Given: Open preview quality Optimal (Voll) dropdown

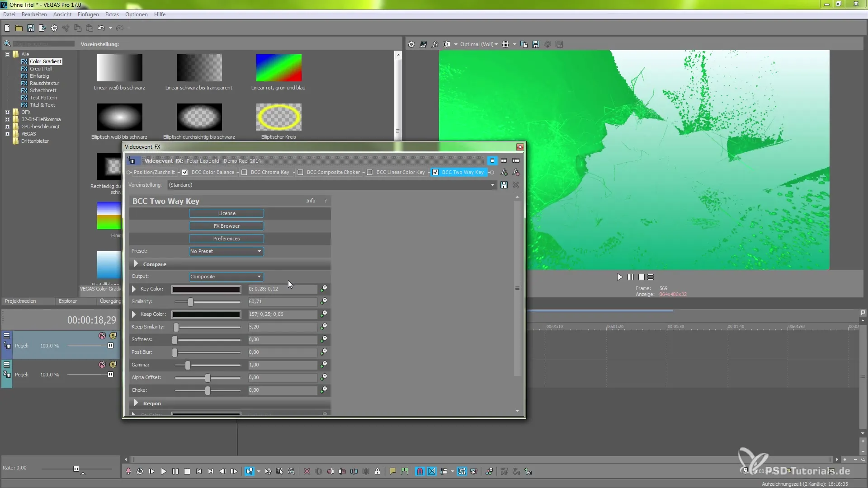Looking at the screenshot, I should tap(479, 44).
